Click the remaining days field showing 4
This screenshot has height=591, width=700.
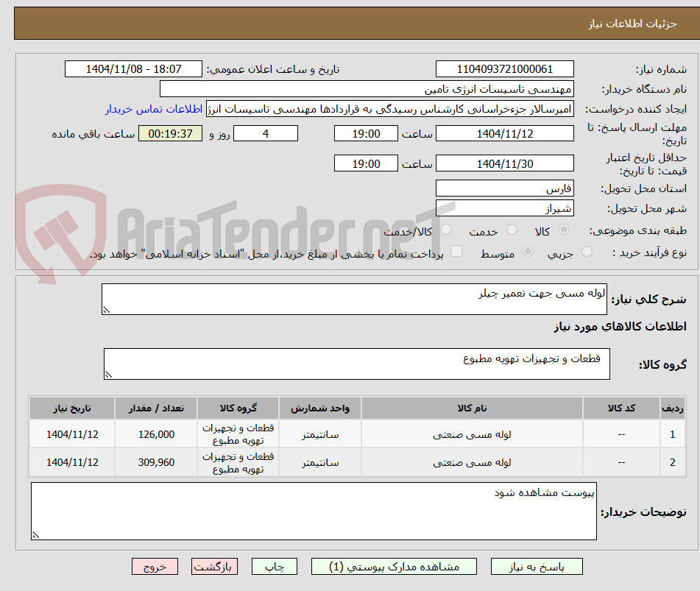tap(266, 133)
